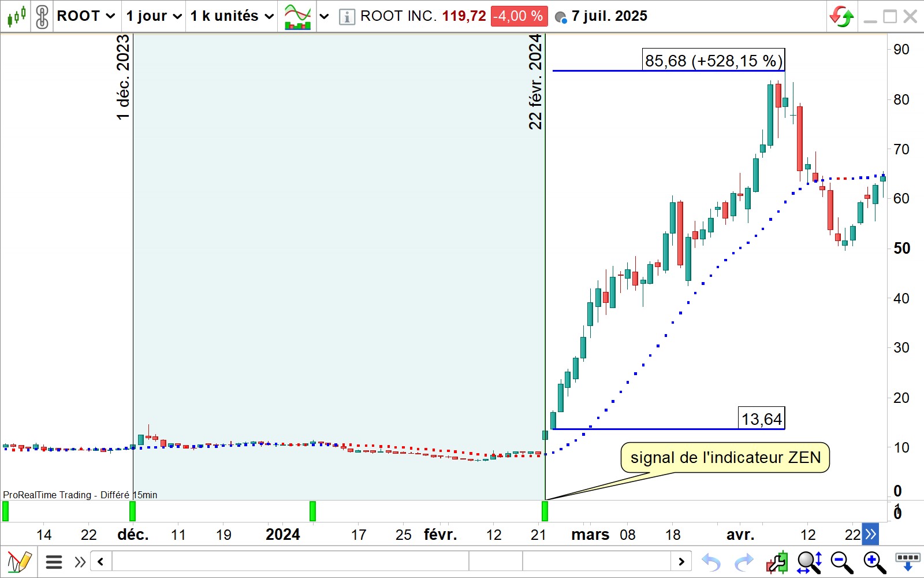Click the undo arrow icon

[711, 562]
